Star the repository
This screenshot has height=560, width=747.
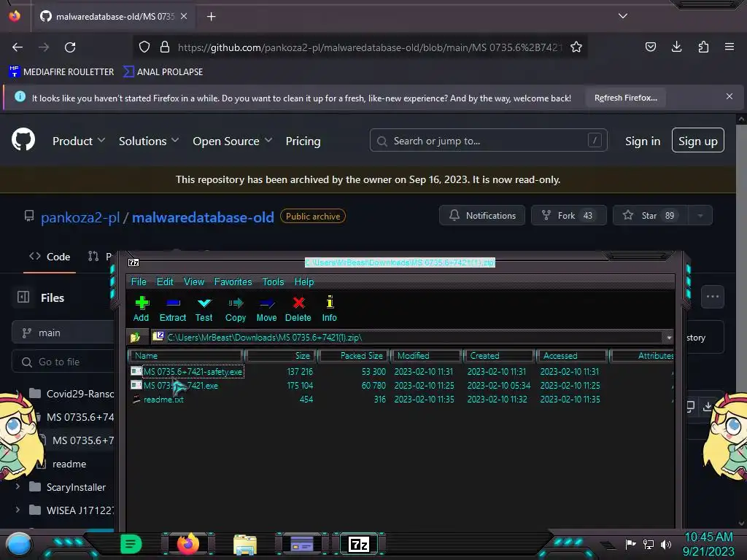(x=650, y=216)
